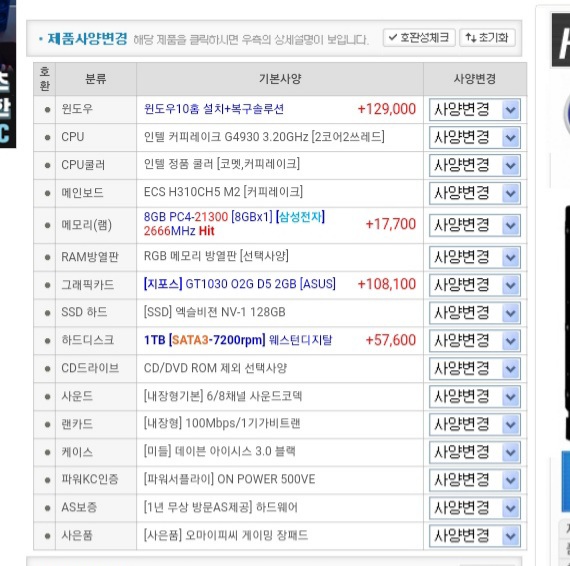Click compatibility dot in 윈도우 row
Image resolution: width=570 pixels, height=566 pixels.
tap(47, 109)
